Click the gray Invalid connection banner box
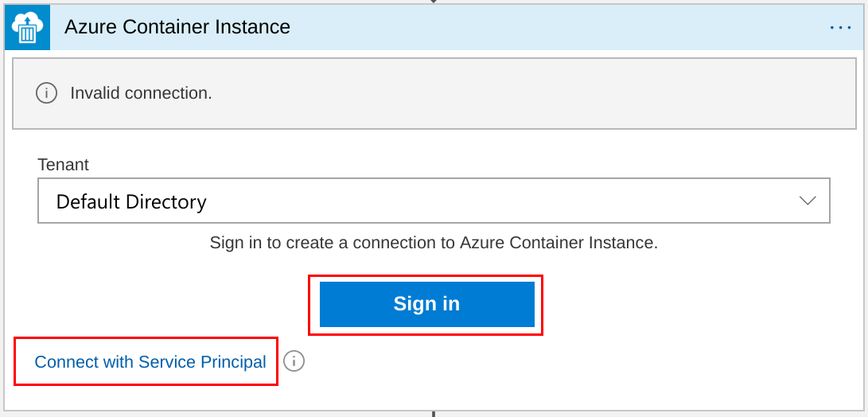The image size is (868, 417). coord(434,93)
